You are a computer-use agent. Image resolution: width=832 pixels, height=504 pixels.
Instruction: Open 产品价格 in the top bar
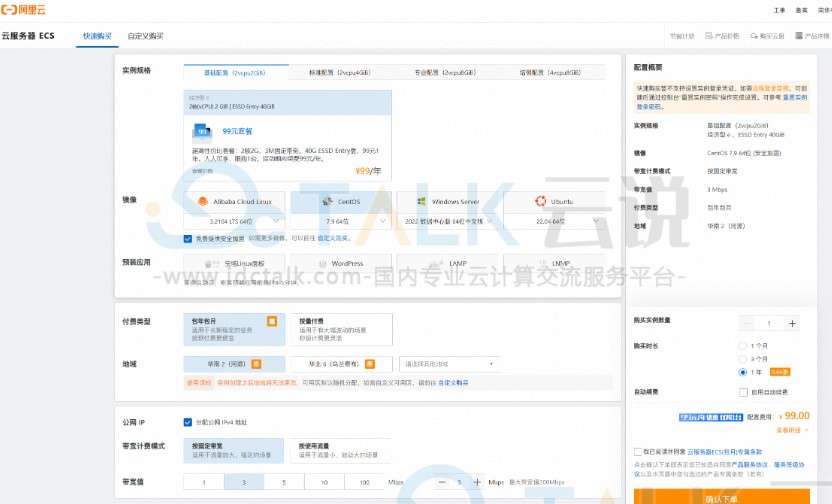coord(722,36)
